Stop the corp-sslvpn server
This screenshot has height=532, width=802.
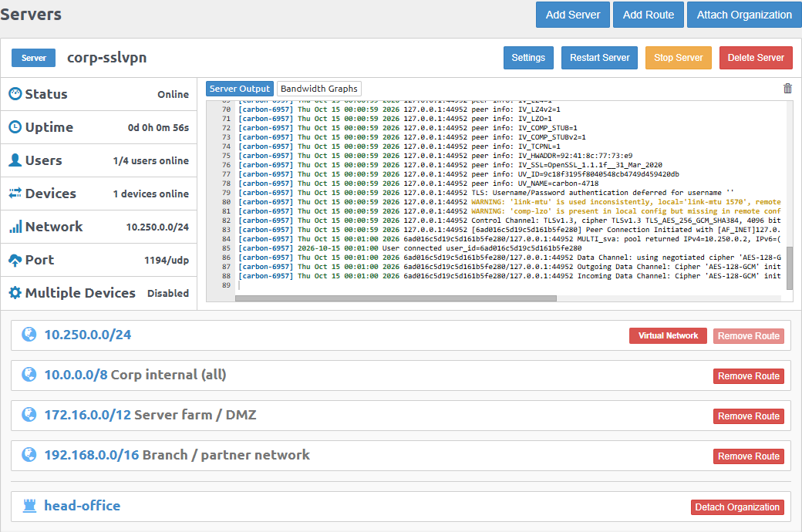(678, 58)
